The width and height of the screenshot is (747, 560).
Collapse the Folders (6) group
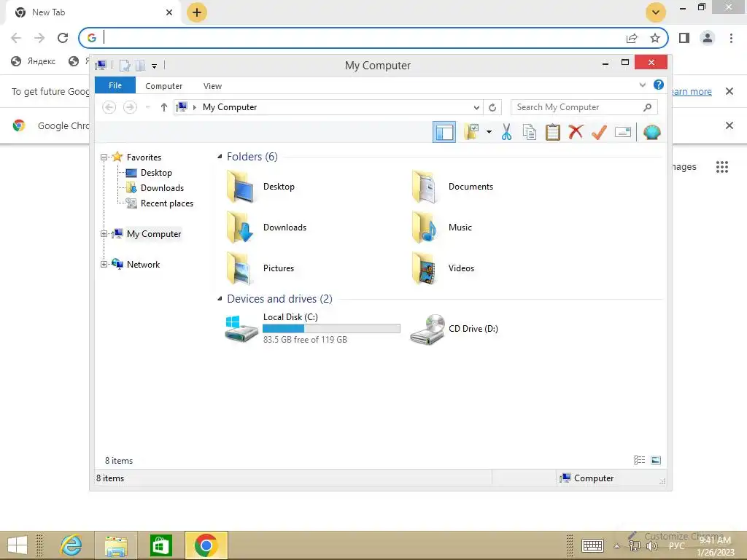[220, 157]
